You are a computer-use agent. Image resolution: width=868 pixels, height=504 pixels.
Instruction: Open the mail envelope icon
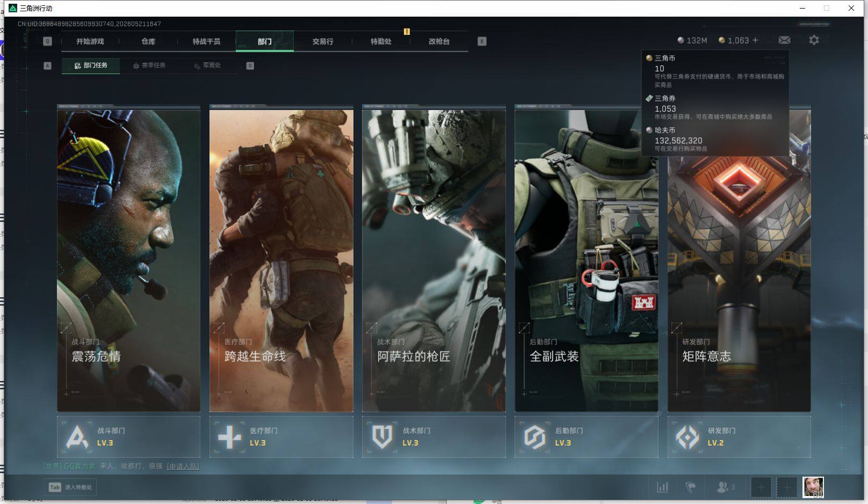[784, 40]
